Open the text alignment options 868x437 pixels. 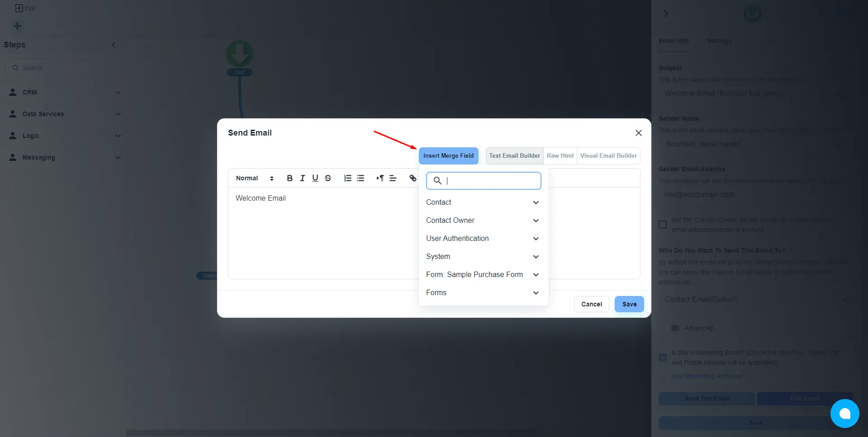pos(393,178)
